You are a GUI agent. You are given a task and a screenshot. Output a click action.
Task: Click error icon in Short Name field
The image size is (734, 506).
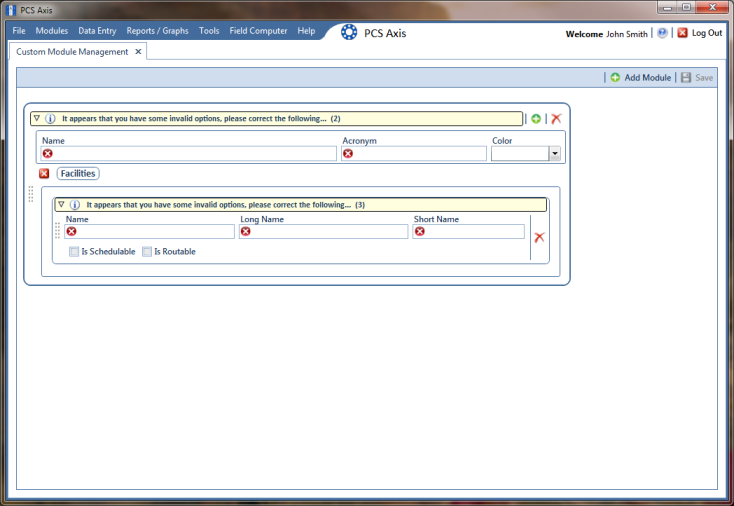(x=420, y=231)
